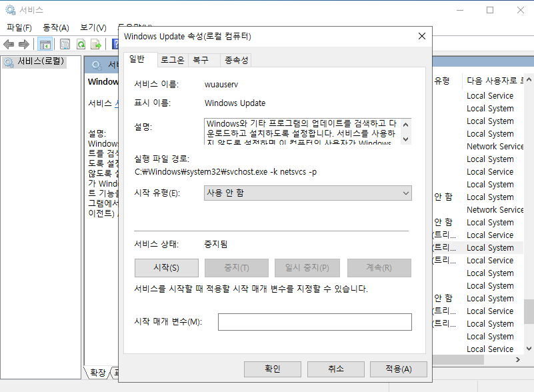Screen dimensions: 534x392
Task: Expand the 시작 유형 dropdown
Action: (308, 193)
